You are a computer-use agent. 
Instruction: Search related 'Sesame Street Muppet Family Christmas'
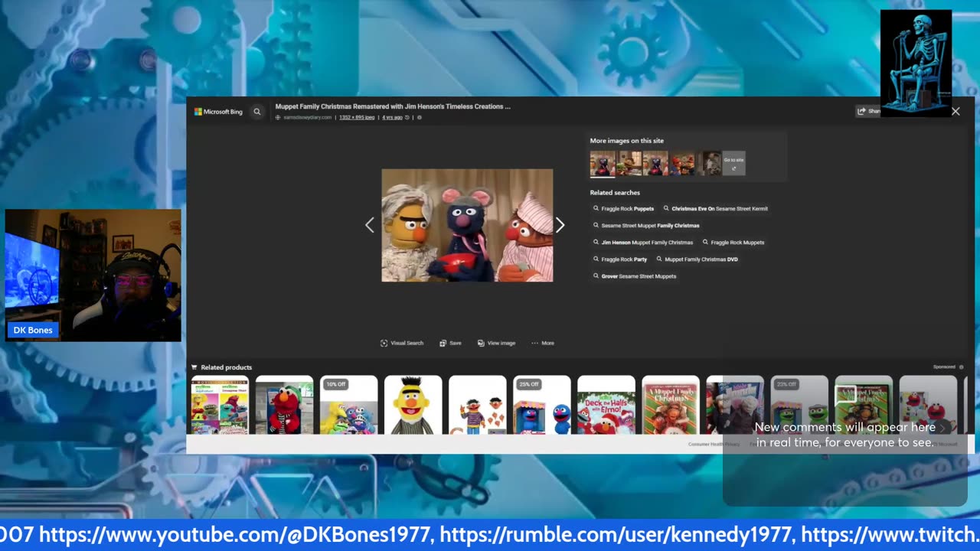(x=646, y=226)
